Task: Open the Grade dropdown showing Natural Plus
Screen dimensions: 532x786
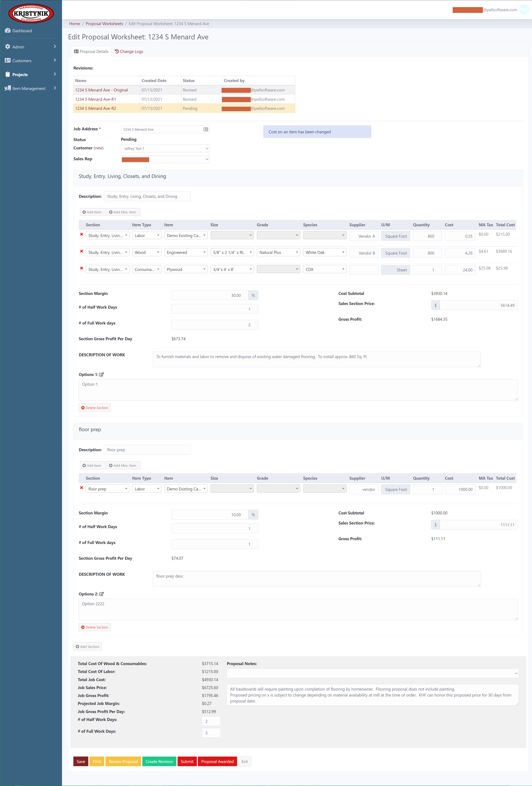Action: coord(278,252)
